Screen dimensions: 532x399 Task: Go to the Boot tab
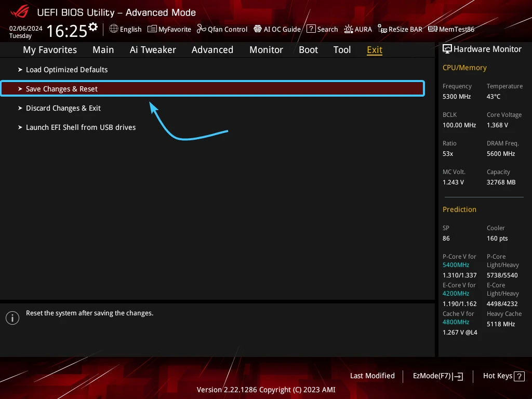pos(308,50)
